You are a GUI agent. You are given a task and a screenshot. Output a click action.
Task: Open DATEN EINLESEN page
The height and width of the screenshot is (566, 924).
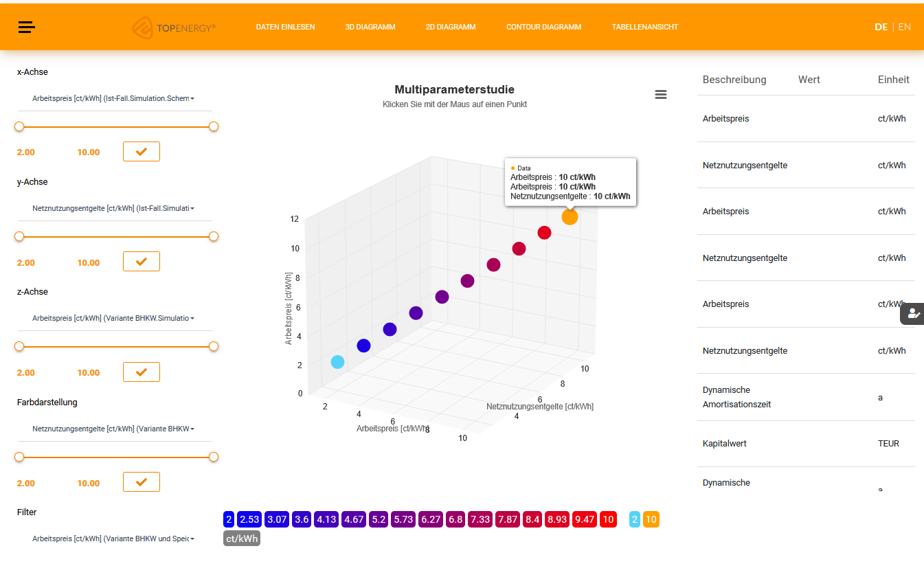285,27
